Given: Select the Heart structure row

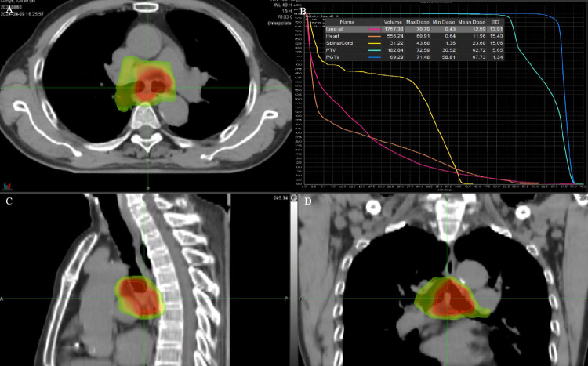Looking at the screenshot, I should tap(414, 36).
